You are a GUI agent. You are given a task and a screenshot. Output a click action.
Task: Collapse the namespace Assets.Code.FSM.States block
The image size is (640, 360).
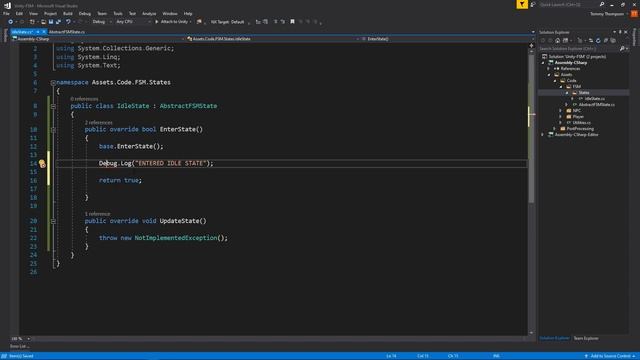[53, 82]
